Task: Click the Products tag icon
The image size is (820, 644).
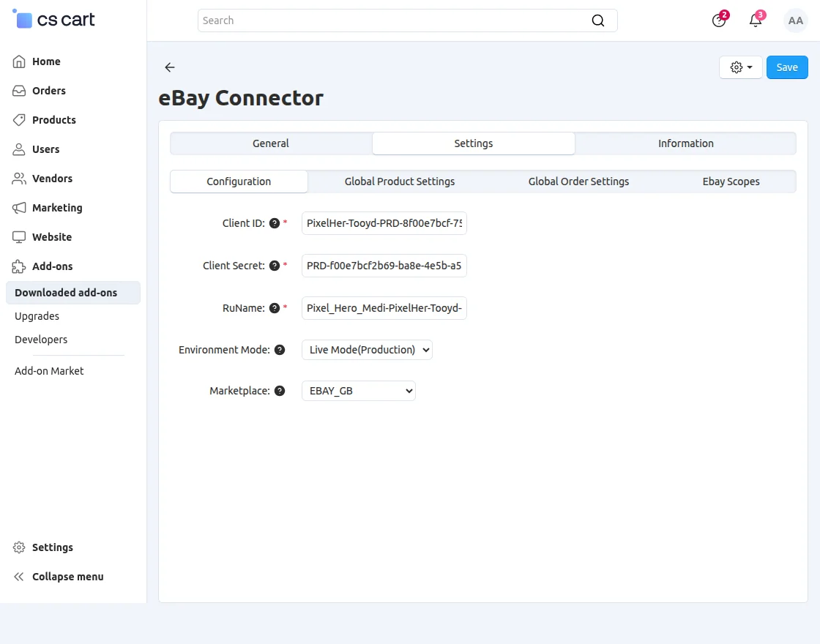Action: [x=19, y=120]
